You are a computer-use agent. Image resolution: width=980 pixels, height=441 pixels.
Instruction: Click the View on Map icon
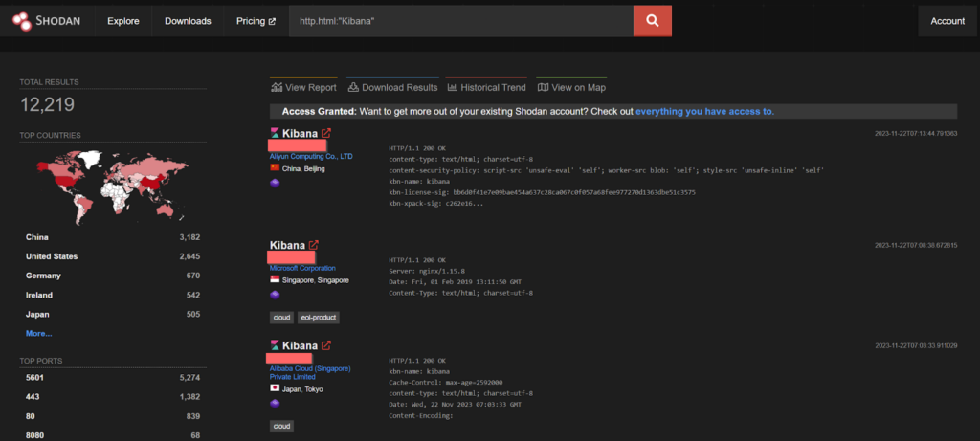[x=543, y=87]
